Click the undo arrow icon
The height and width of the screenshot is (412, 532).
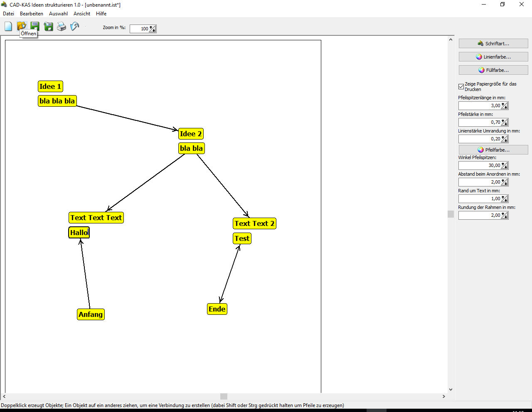point(75,27)
